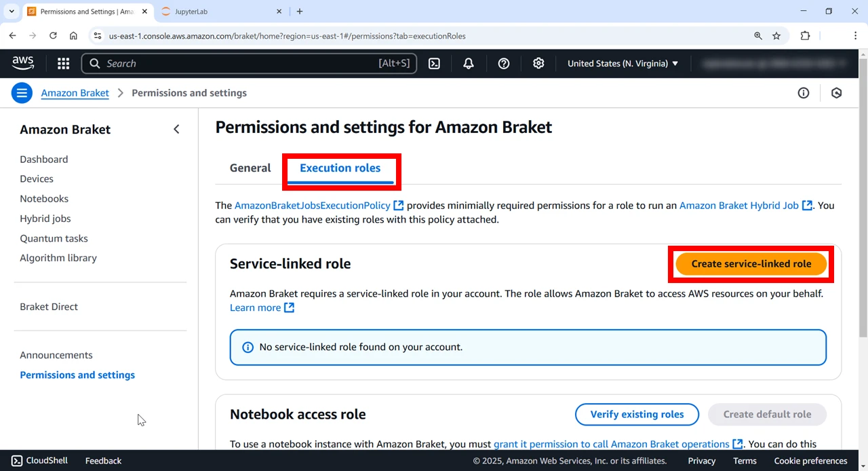Viewport: 868px width, 471px height.
Task: Toggle the Braket side navigation hamburger
Action: [22, 93]
